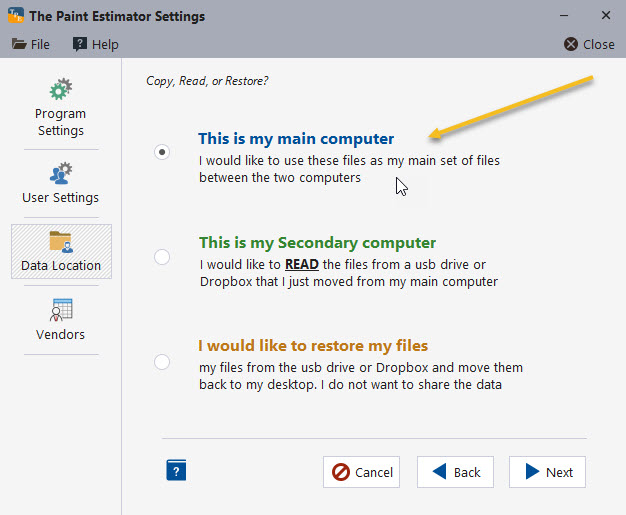Go Back to the previous step
This screenshot has height=515, width=626.
click(x=456, y=472)
